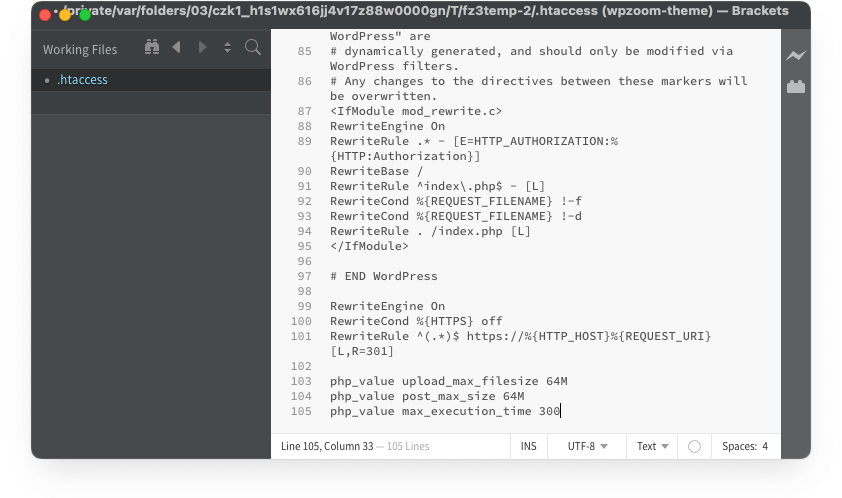Screen dimensions: 842x498
Task: Toggle the Spaces indentation type label
Action: (739, 447)
